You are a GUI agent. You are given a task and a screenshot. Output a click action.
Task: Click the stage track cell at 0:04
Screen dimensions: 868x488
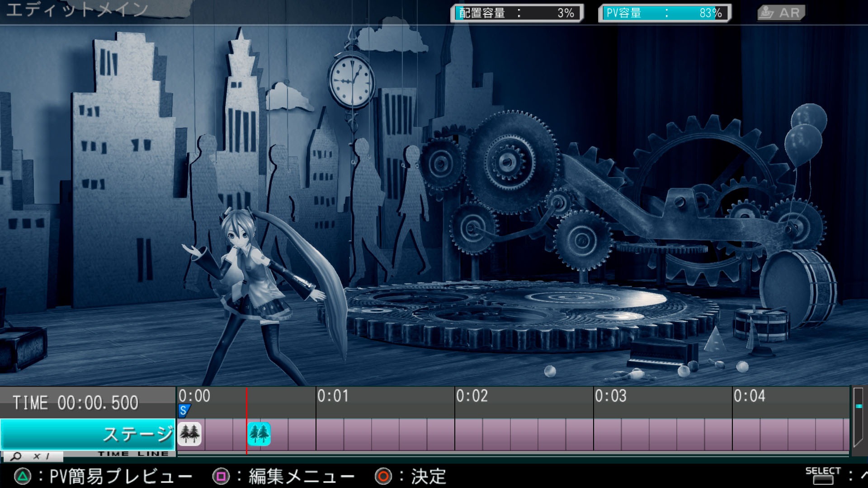click(x=746, y=434)
